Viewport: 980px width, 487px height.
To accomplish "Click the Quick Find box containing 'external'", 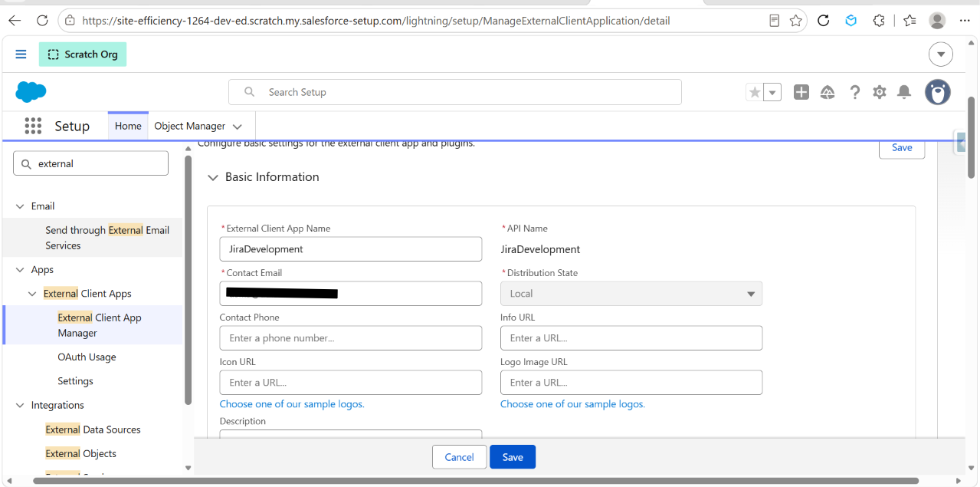I will click(90, 163).
